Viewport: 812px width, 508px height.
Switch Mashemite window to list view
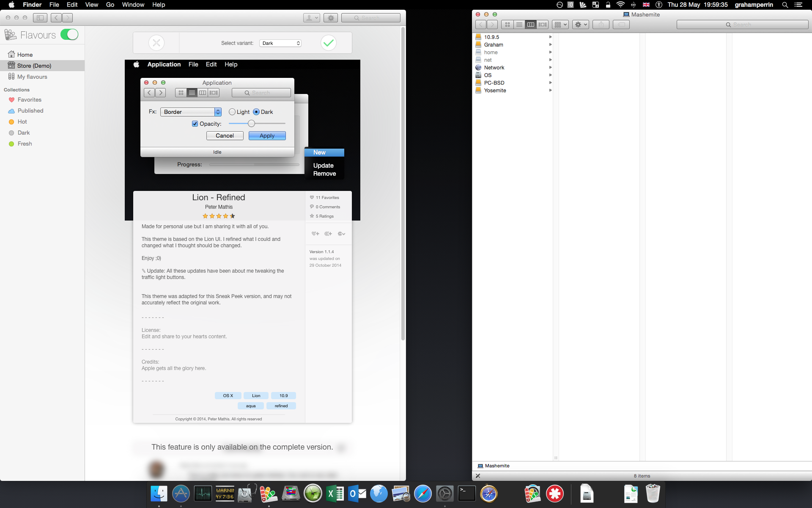click(519, 25)
